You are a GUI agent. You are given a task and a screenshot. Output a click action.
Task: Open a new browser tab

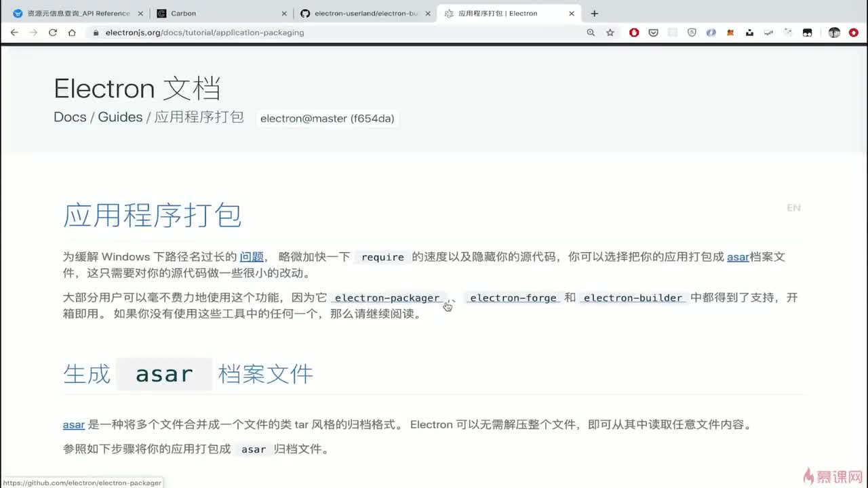(x=595, y=14)
